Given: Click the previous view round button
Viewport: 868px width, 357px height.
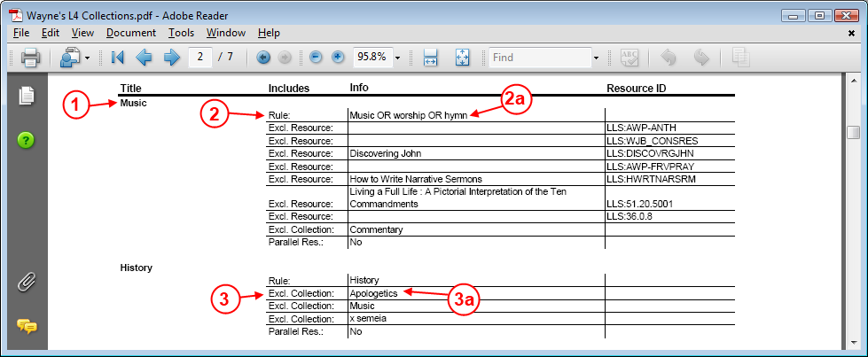Looking at the screenshot, I should (x=263, y=57).
